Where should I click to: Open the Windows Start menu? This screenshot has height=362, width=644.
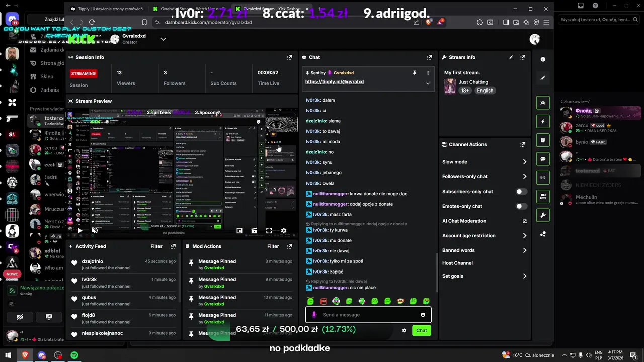tap(8, 355)
